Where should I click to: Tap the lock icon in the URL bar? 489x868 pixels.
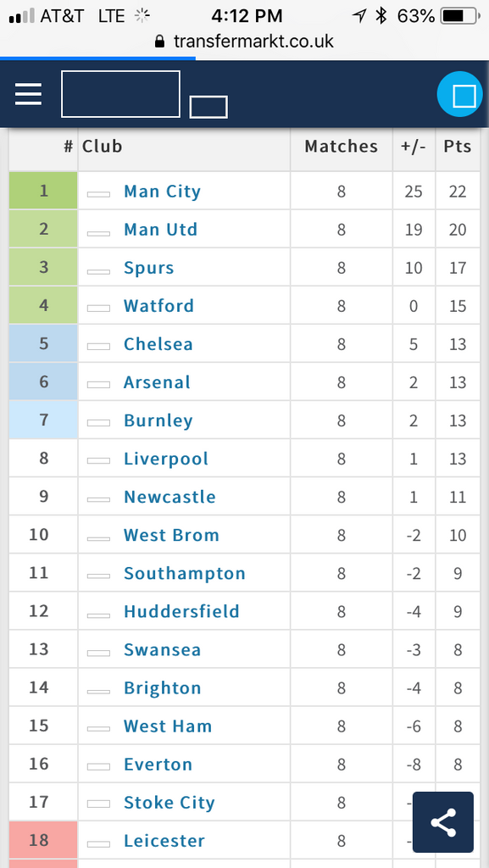click(x=160, y=42)
